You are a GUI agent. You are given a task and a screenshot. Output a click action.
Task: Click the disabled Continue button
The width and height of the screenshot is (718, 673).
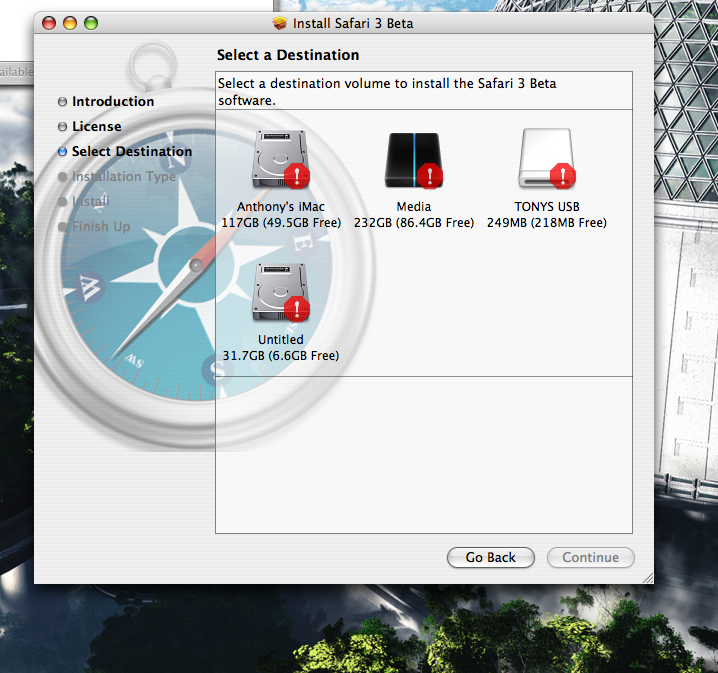pos(590,557)
